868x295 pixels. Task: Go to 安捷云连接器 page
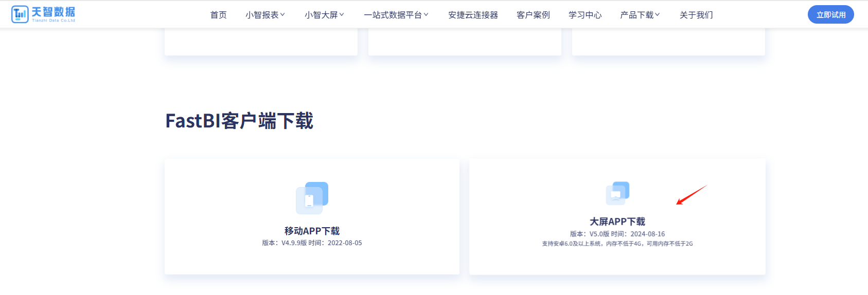point(473,15)
